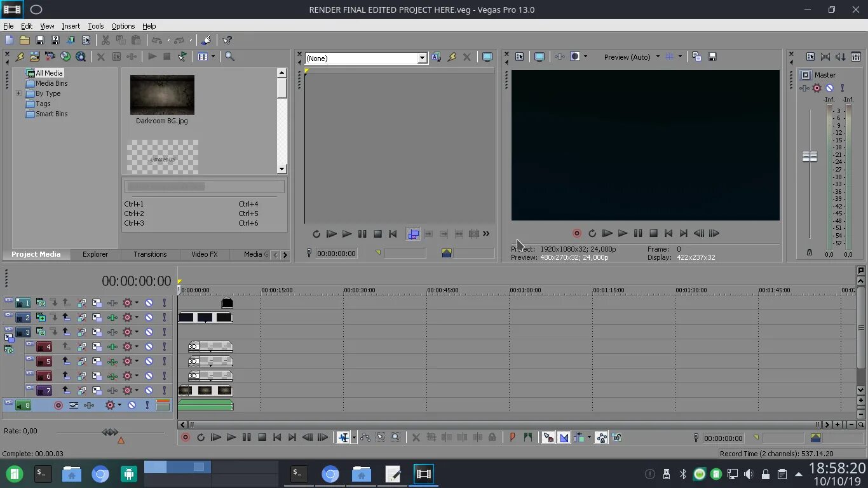
Task: Open the File menu
Action: coord(8,26)
